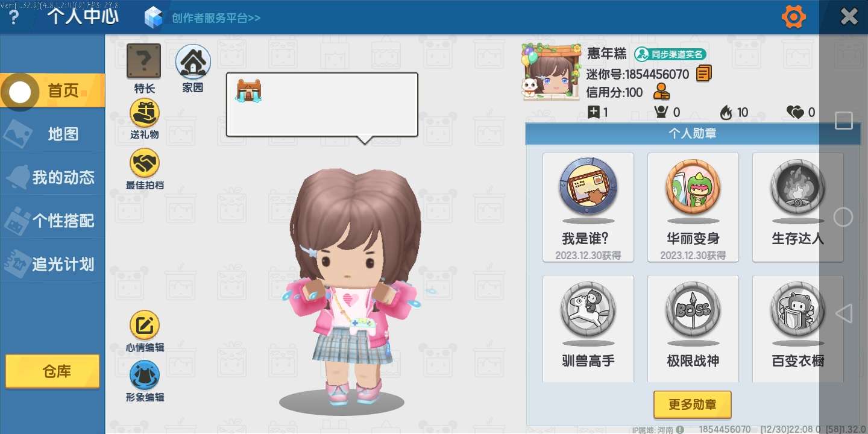Open settings with the orange gear
This screenshot has height=434, width=868.
[793, 17]
